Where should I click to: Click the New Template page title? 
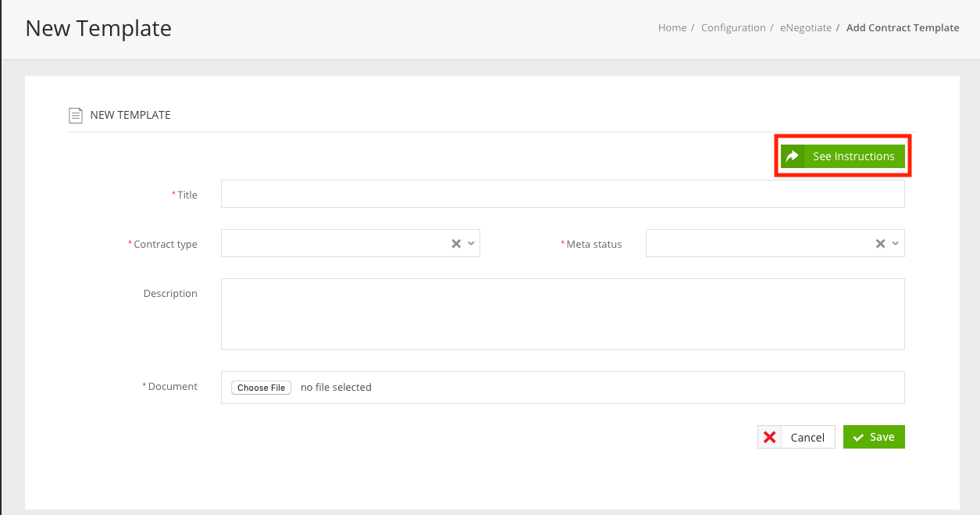pyautogui.click(x=98, y=28)
